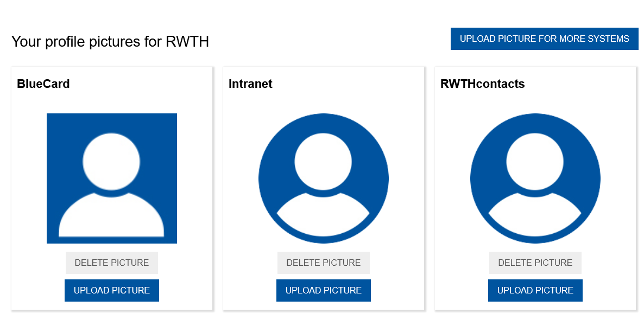Viewport: 644px width, 313px height.
Task: Click the shoulders shape in the BlueCard avatar
Action: pyautogui.click(x=111, y=217)
